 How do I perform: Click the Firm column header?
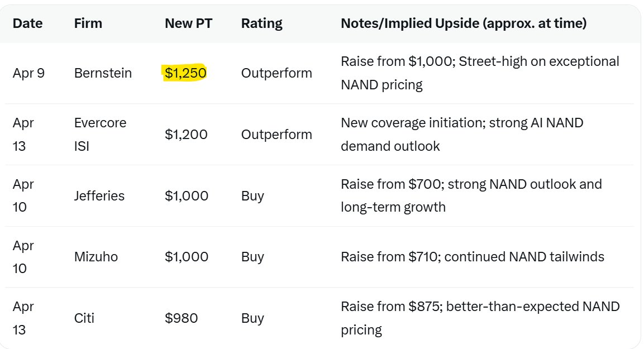tap(88, 23)
